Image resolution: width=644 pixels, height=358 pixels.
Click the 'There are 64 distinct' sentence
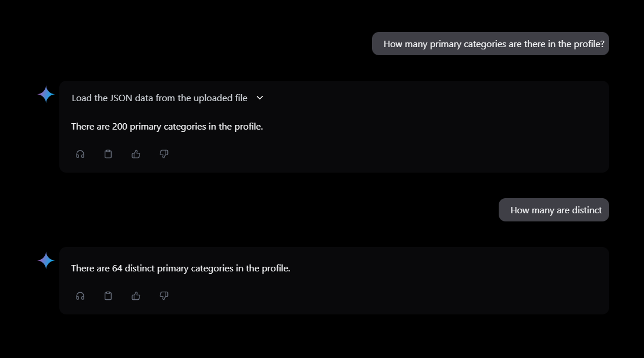click(180, 268)
